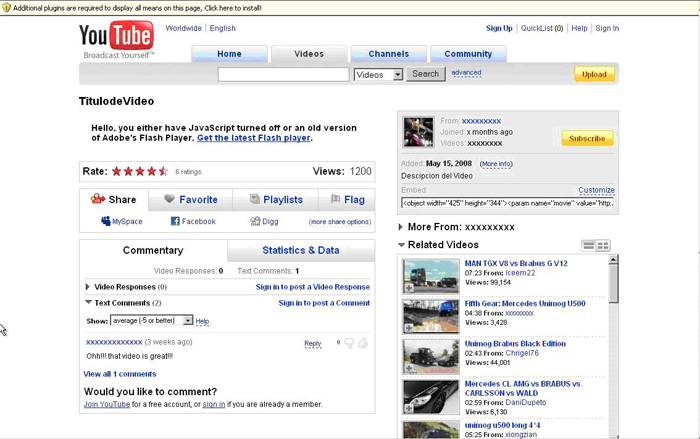
Task: Click inside the search text field
Action: (x=283, y=74)
